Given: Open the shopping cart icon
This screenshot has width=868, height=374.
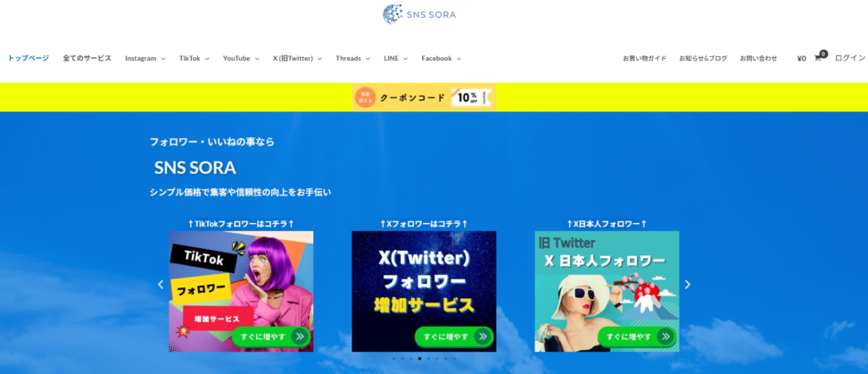Looking at the screenshot, I should (x=818, y=58).
